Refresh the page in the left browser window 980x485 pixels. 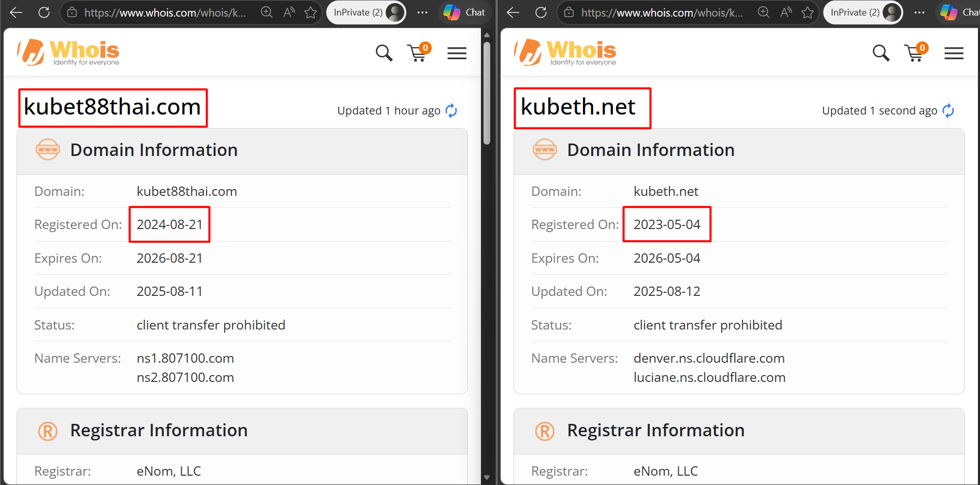pos(44,12)
